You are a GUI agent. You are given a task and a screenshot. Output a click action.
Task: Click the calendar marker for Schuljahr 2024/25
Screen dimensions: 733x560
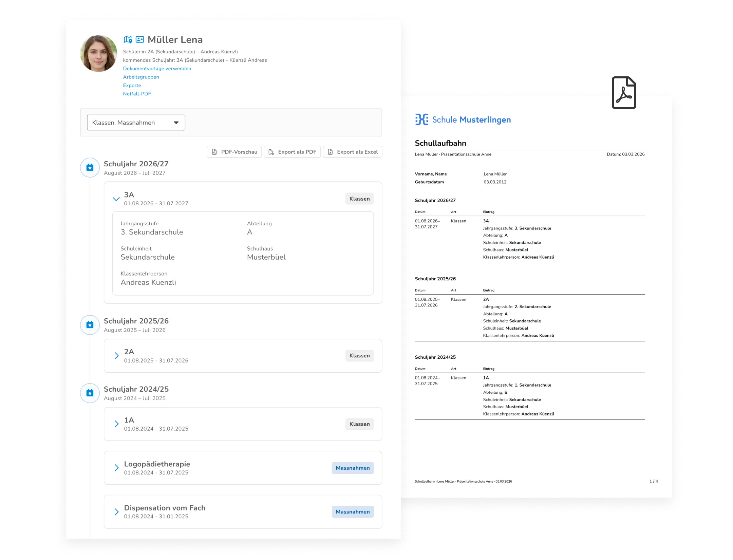(90, 393)
